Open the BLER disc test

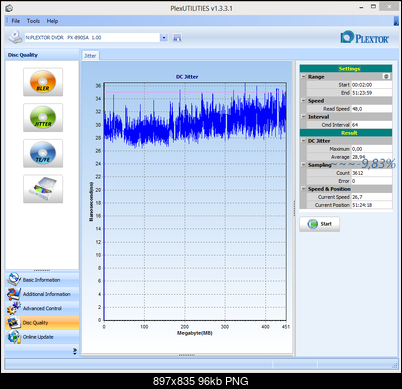[x=43, y=82]
